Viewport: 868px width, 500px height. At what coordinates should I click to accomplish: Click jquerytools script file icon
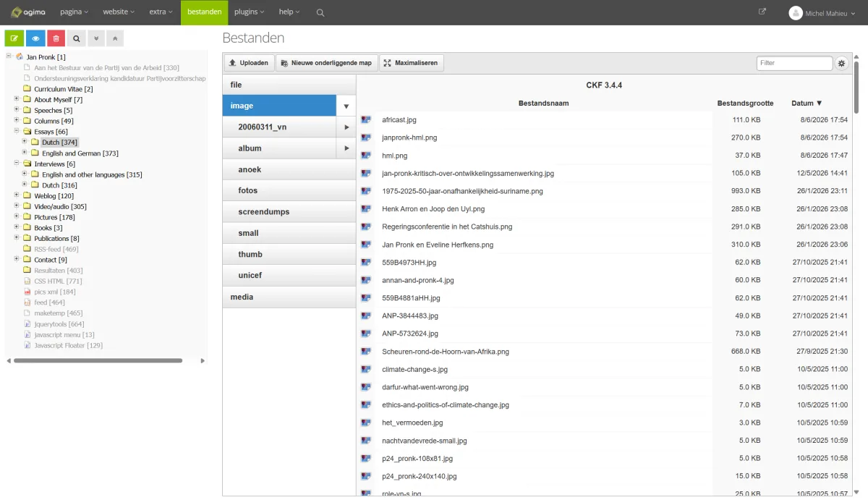click(x=27, y=324)
